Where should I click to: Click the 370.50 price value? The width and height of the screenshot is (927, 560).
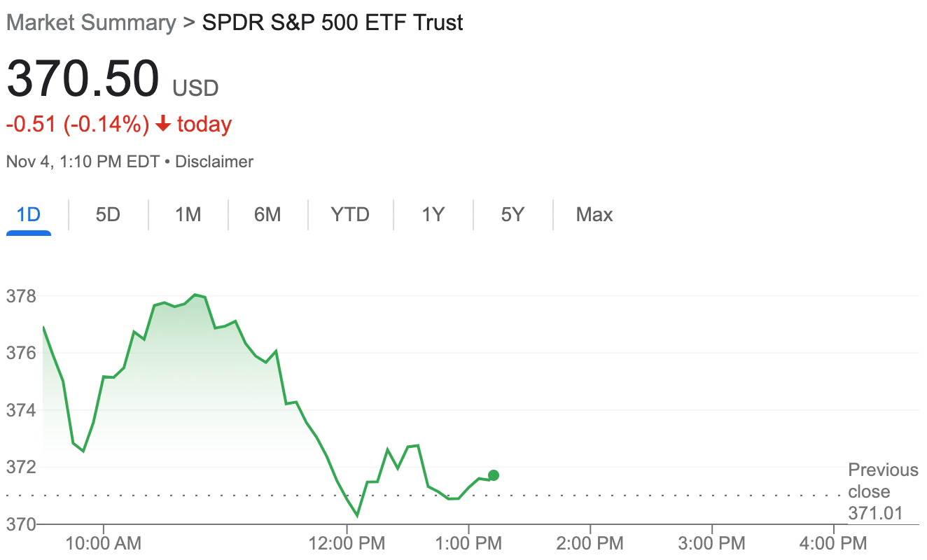point(83,78)
